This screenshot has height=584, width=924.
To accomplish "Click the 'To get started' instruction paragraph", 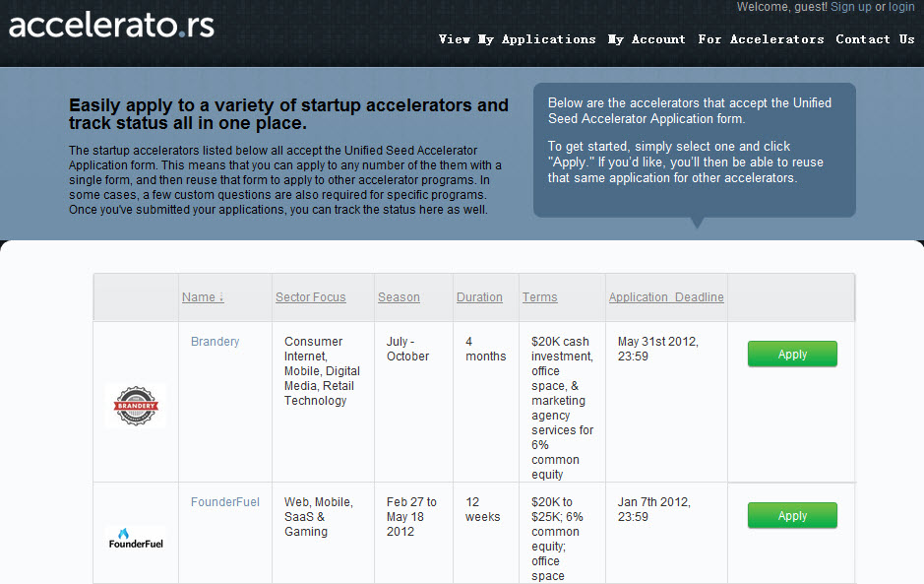I will (x=685, y=162).
